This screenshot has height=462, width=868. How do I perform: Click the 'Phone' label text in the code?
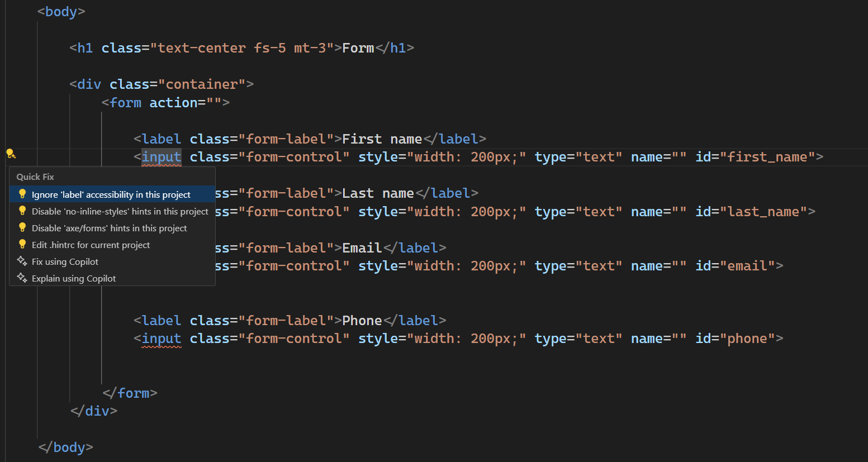(362, 320)
